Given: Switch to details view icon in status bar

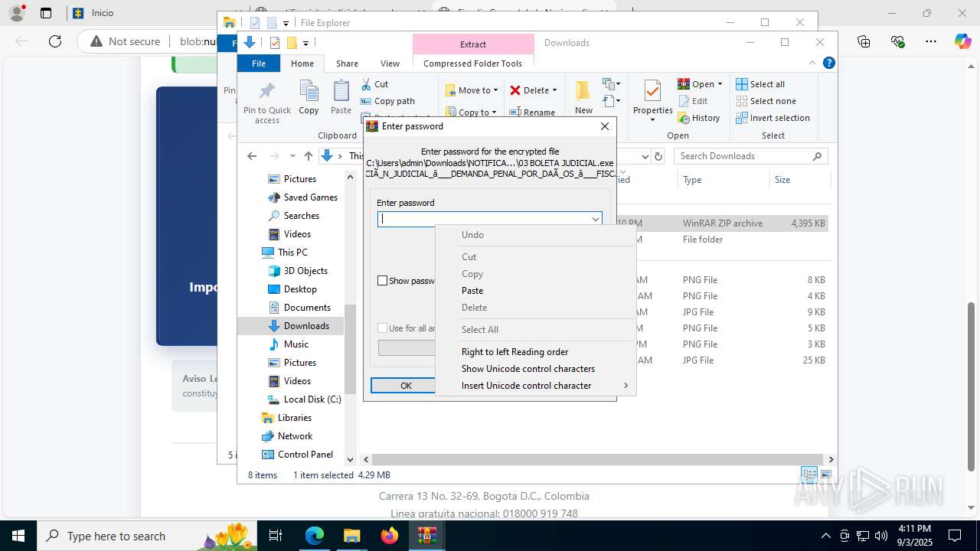Looking at the screenshot, I should [x=809, y=474].
